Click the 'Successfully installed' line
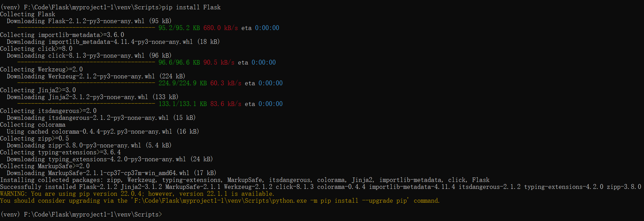644x221 pixels. click(x=321, y=187)
